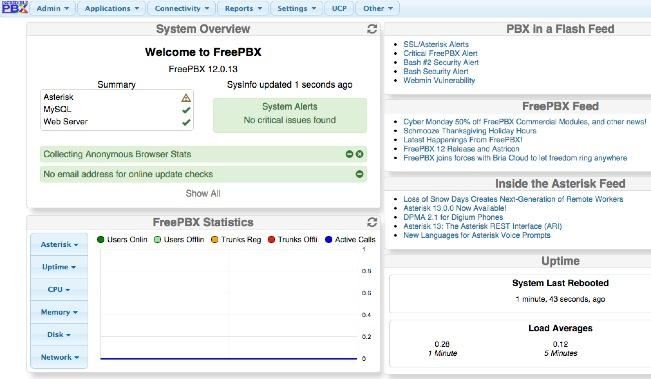Toggle Trunks Offline series in chart legend
651x379 pixels.
[293, 240]
